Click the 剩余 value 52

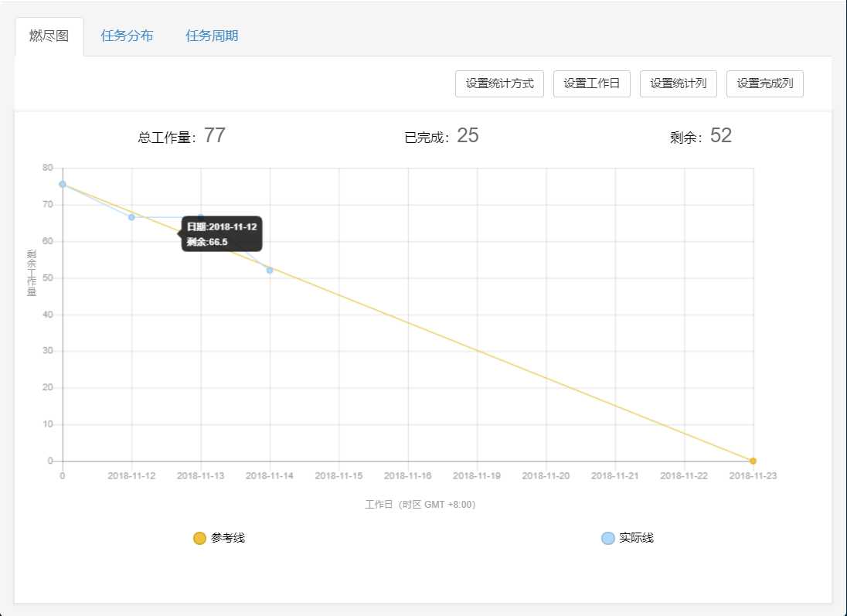pyautogui.click(x=720, y=135)
